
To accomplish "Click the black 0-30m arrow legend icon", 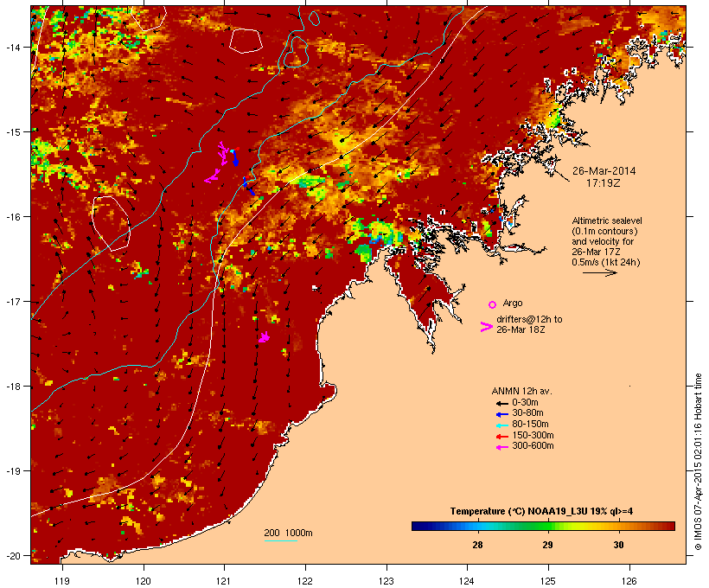I will (502, 404).
